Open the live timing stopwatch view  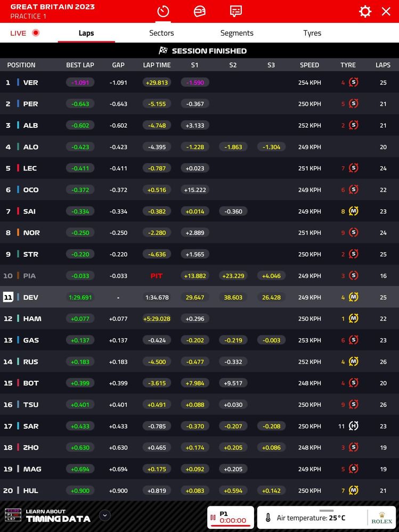(x=163, y=11)
